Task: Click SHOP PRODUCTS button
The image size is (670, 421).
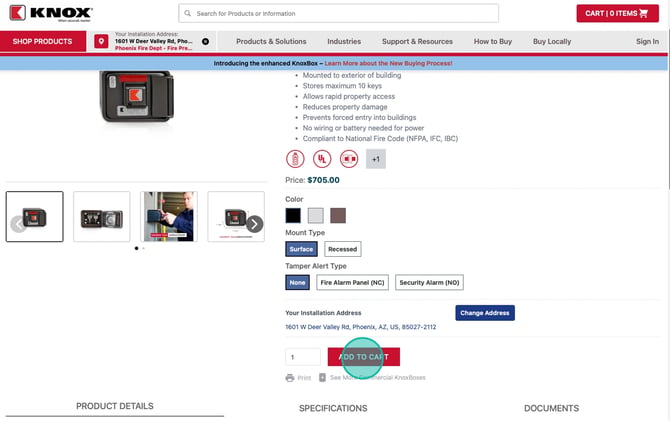Action: tap(43, 41)
